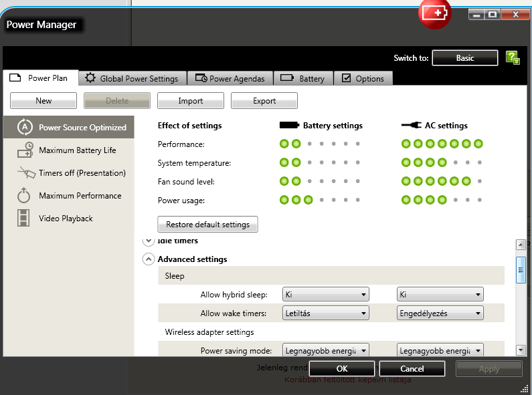Click the New button
This screenshot has width=532, height=395.
(x=43, y=101)
